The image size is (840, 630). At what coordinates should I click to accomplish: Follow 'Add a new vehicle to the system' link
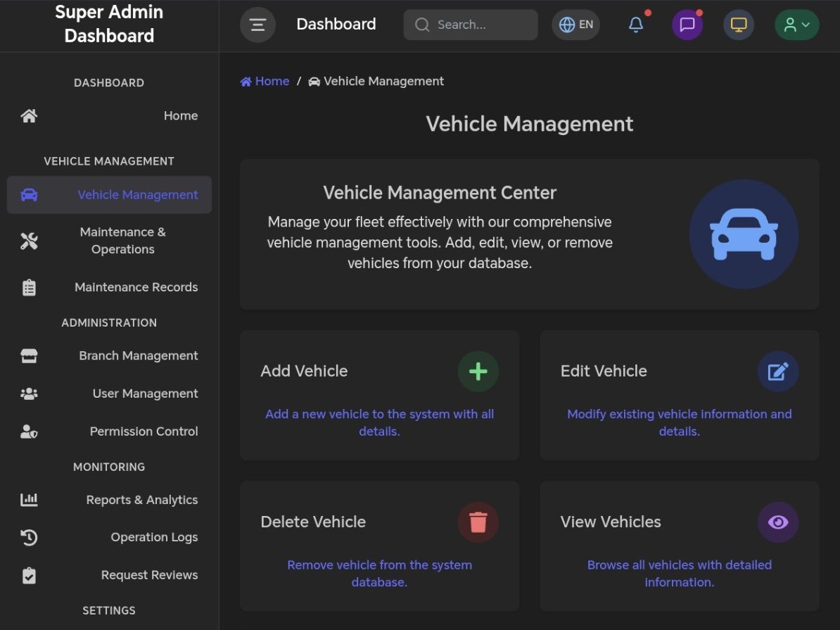(379, 422)
